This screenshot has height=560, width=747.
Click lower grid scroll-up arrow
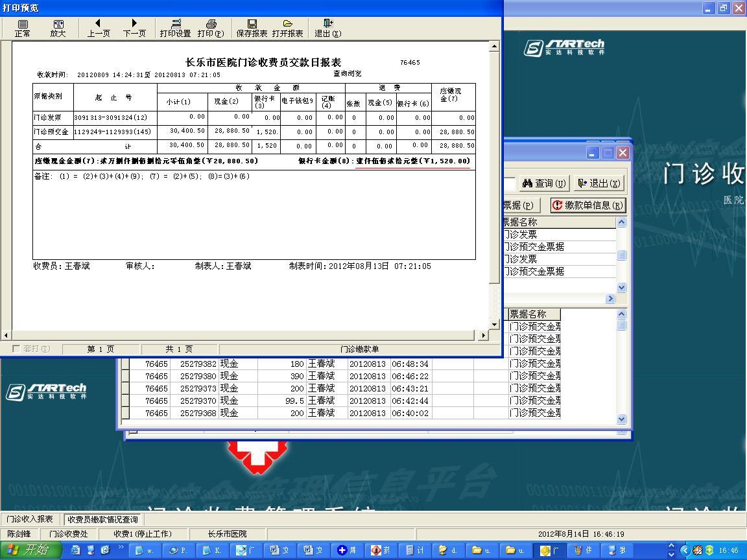(621, 314)
